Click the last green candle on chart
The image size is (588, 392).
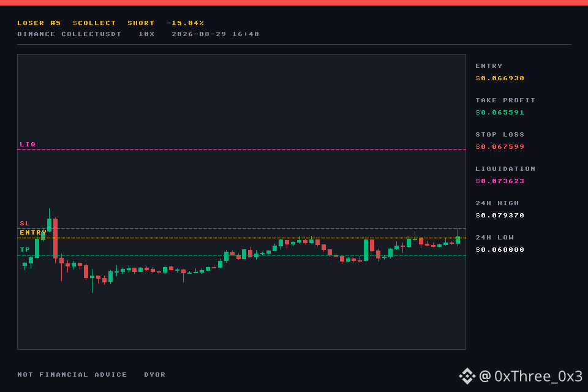click(x=458, y=240)
